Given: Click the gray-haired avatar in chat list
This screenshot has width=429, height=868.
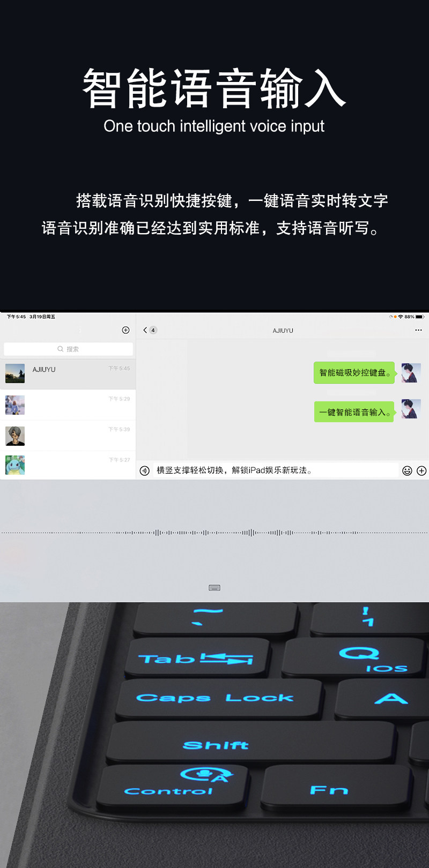Looking at the screenshot, I should (x=15, y=436).
